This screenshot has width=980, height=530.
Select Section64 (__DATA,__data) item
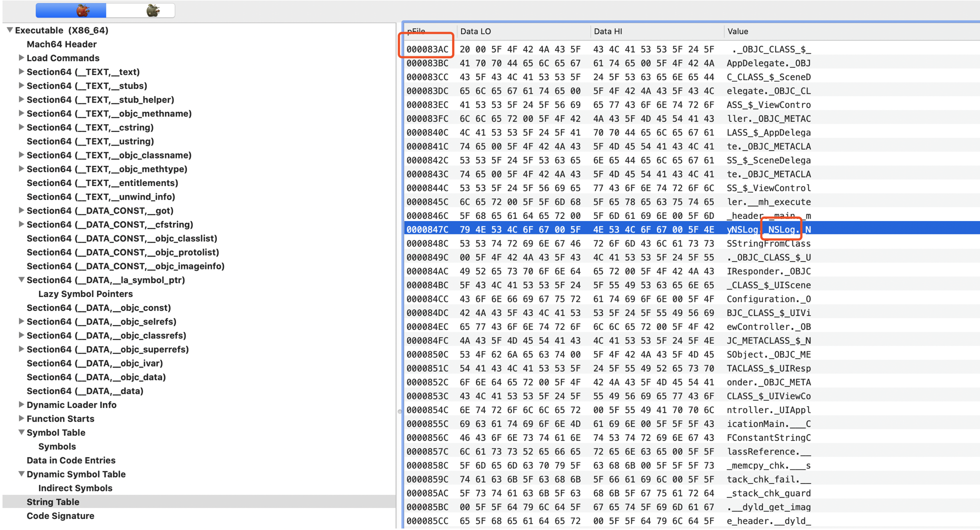pyautogui.click(x=85, y=391)
